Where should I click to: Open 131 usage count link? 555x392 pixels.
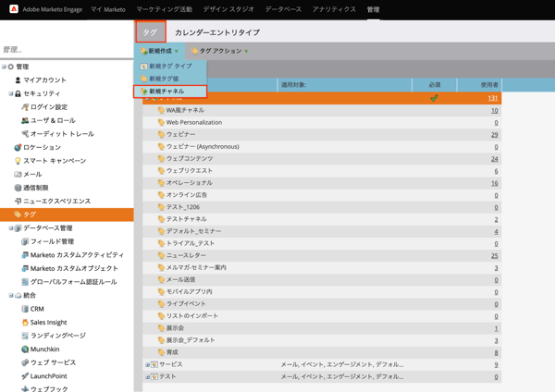(493, 98)
